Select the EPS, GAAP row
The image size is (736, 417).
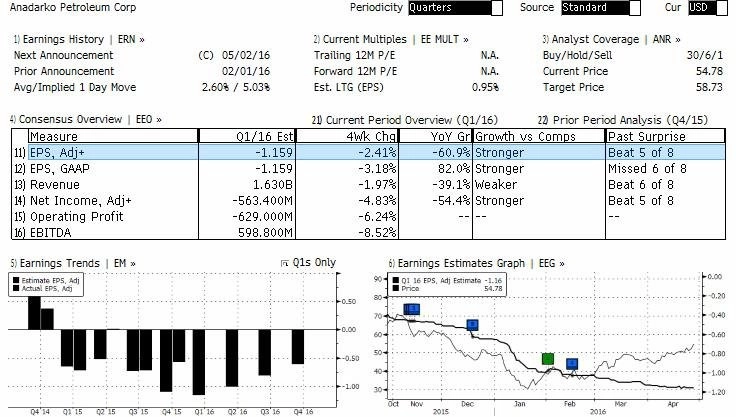click(x=368, y=169)
